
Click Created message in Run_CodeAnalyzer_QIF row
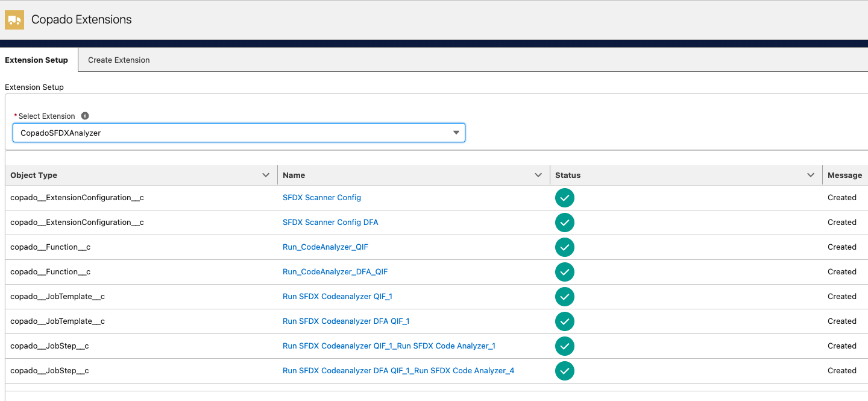[x=842, y=247]
